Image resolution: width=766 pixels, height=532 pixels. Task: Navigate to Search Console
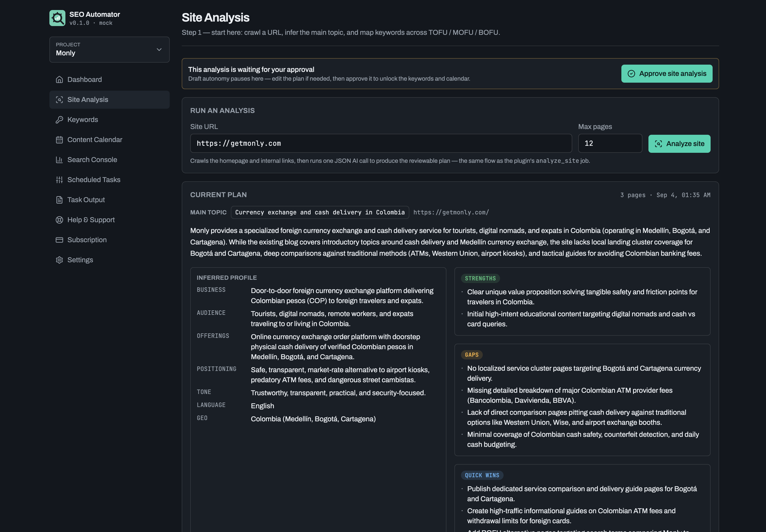click(109, 160)
